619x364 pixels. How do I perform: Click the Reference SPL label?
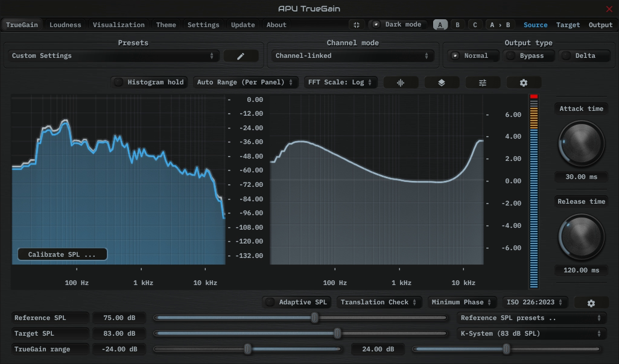[x=49, y=318]
